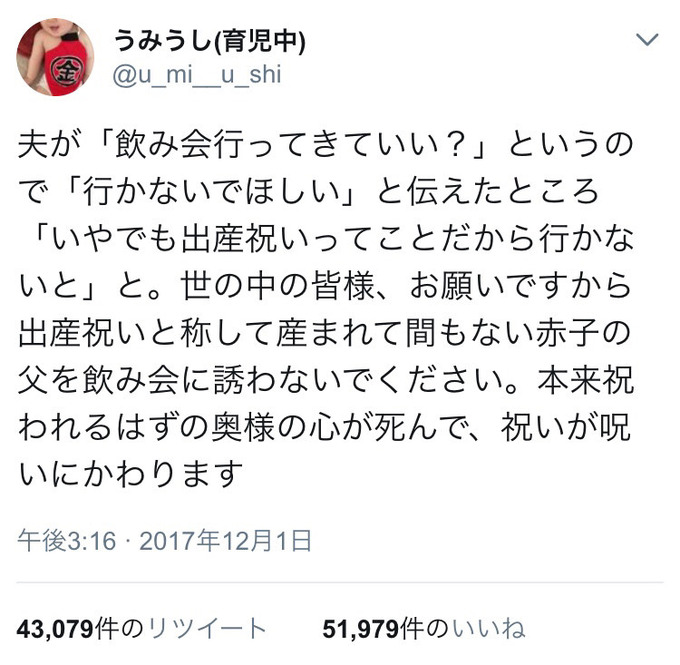Open the リツイート list link

(x=207, y=629)
